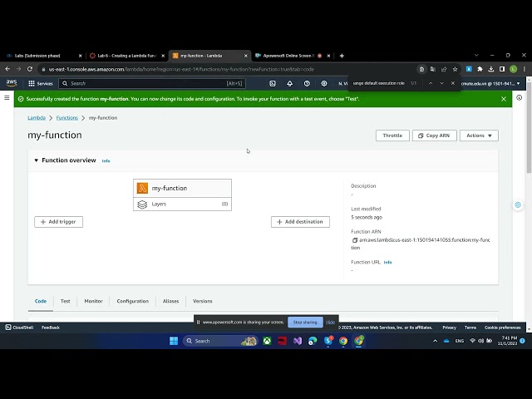This screenshot has height=399, width=532.
Task: Open a new browser tab
Action: click(342, 56)
